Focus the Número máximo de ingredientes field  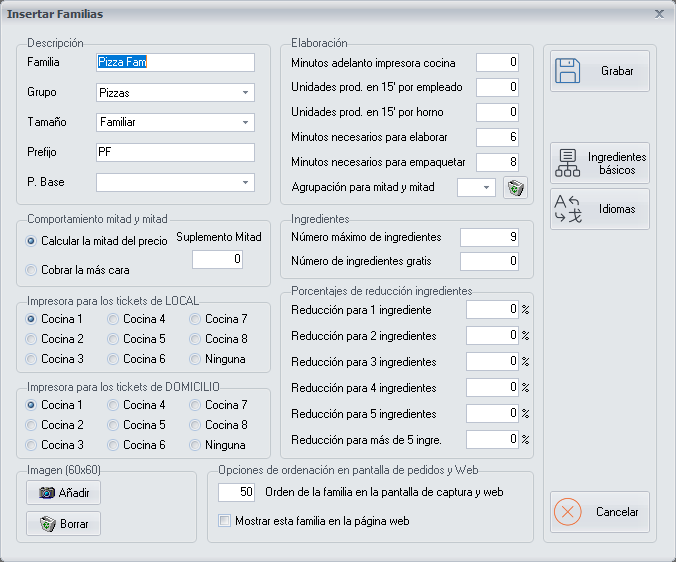coord(489,237)
